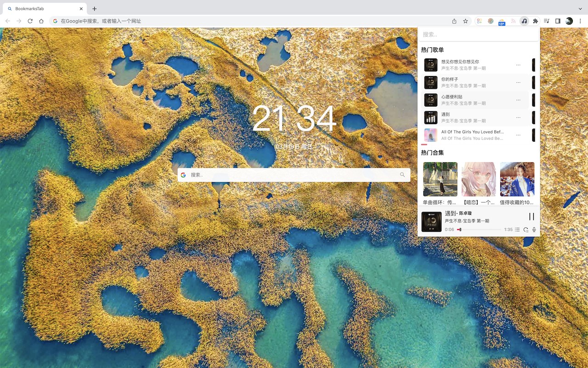Show lyrics with the microphone icon

[x=534, y=230]
